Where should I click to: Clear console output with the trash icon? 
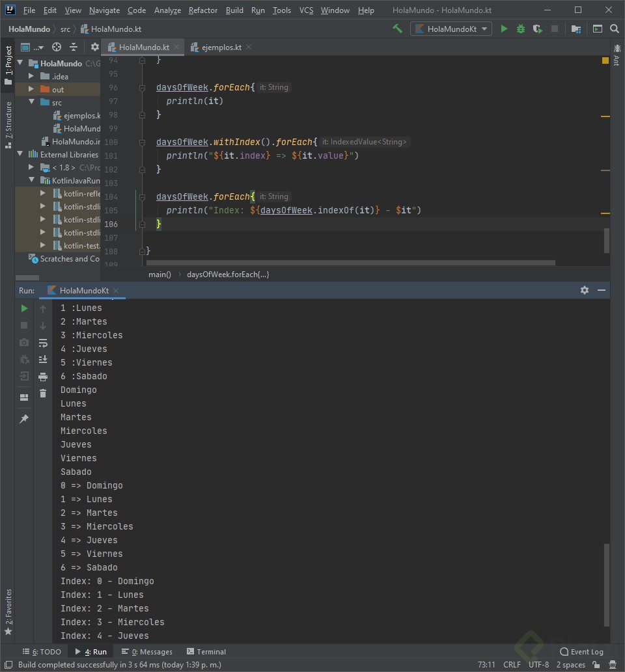pyautogui.click(x=43, y=393)
